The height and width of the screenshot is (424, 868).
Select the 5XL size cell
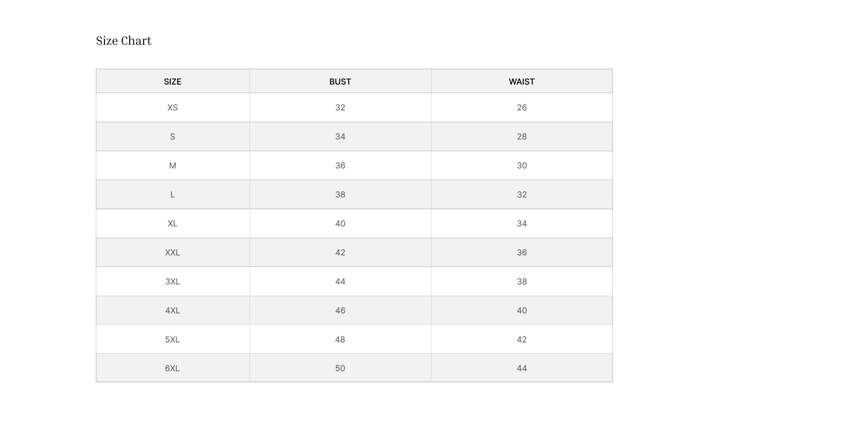pyautogui.click(x=173, y=339)
